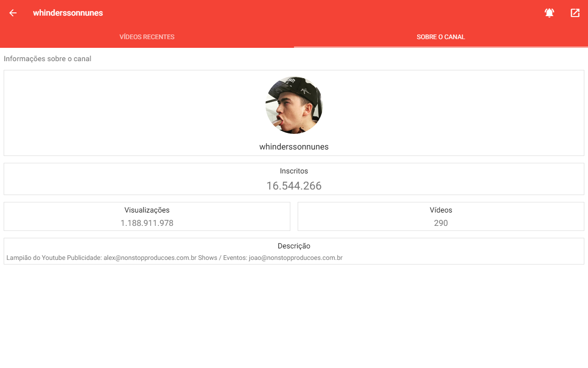The image size is (588, 368).
Task: Open channel in external window icon
Action: tap(575, 13)
